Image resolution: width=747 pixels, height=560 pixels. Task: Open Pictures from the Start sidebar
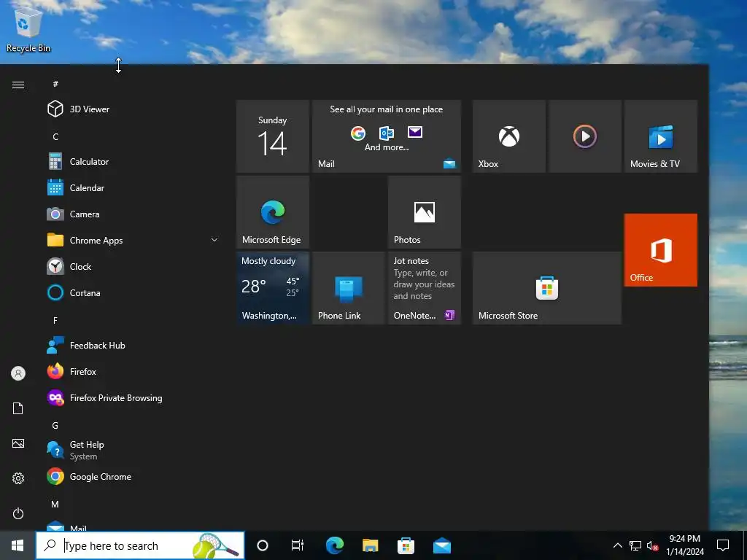18,443
